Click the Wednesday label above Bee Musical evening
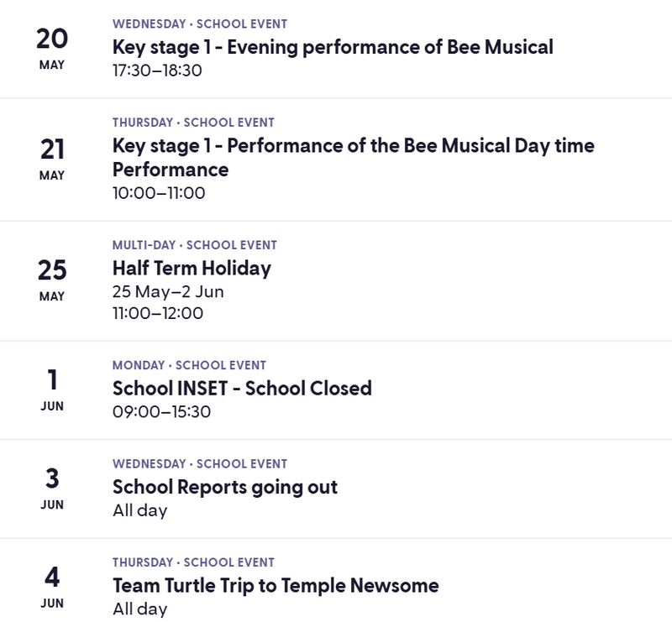Image resolution: width=672 pixels, height=622 pixels. pyautogui.click(x=150, y=24)
